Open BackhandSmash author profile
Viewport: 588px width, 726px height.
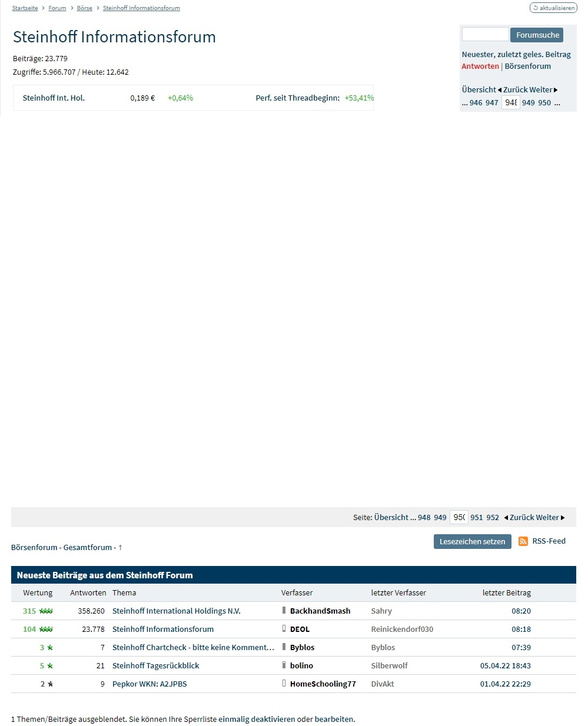coord(320,611)
